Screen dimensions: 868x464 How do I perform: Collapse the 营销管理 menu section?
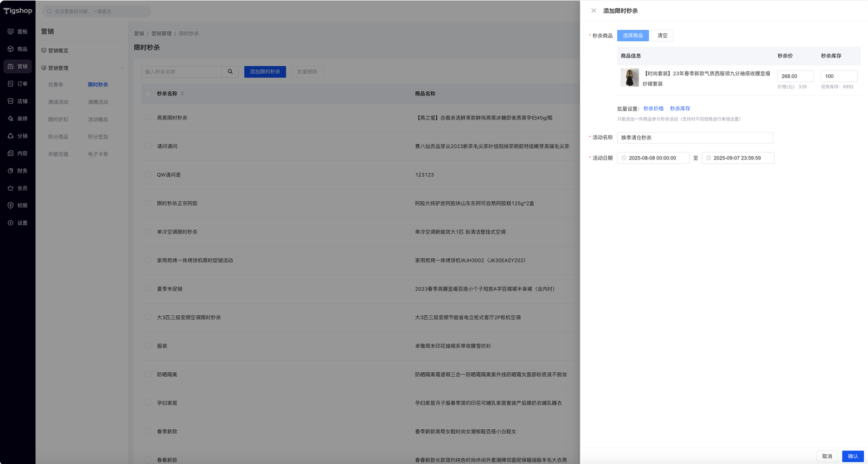(122, 68)
